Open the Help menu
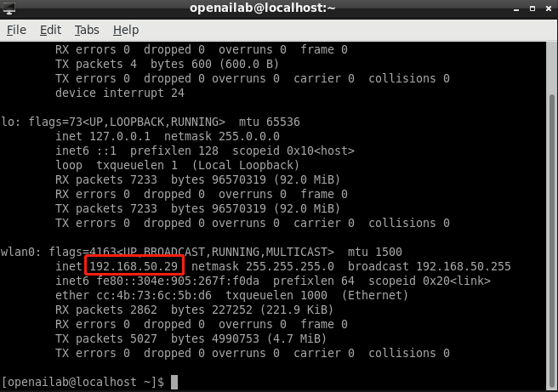 (x=126, y=30)
